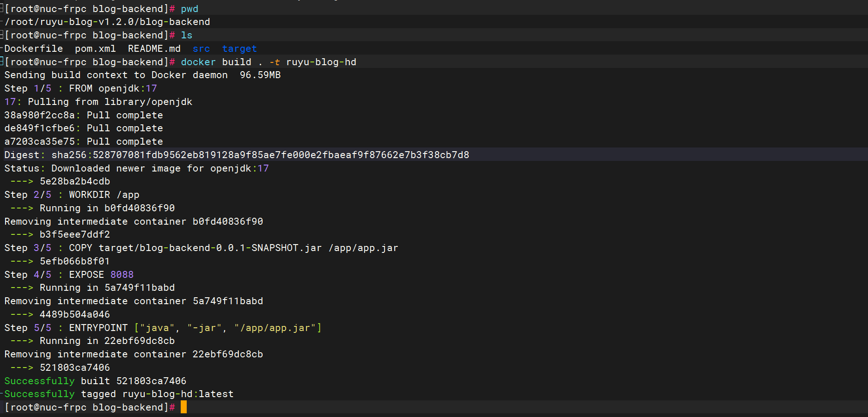Click 'ENTRYPOINT' in Step 5/5
The image size is (868, 417).
click(98, 328)
